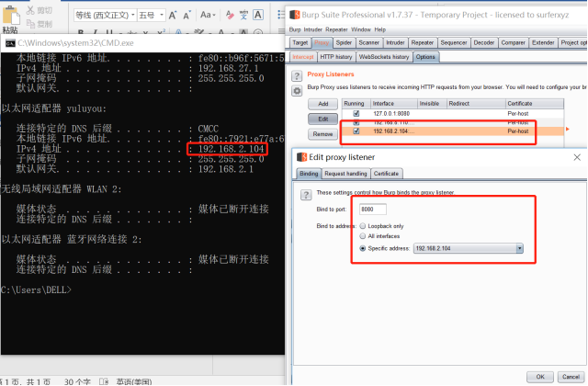This screenshot has height=386, width=588.
Task: Click the Clear Formatting eraser icon
Action: point(230,15)
